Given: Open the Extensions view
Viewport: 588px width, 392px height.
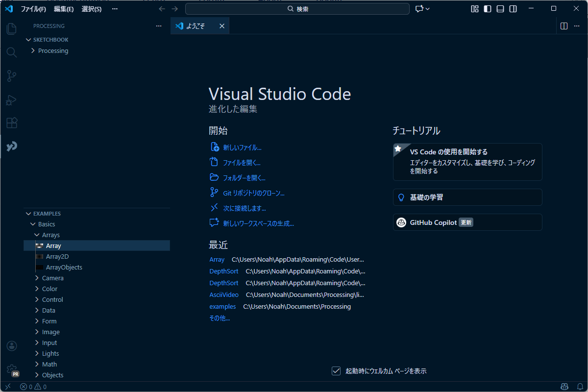Looking at the screenshot, I should [12, 123].
